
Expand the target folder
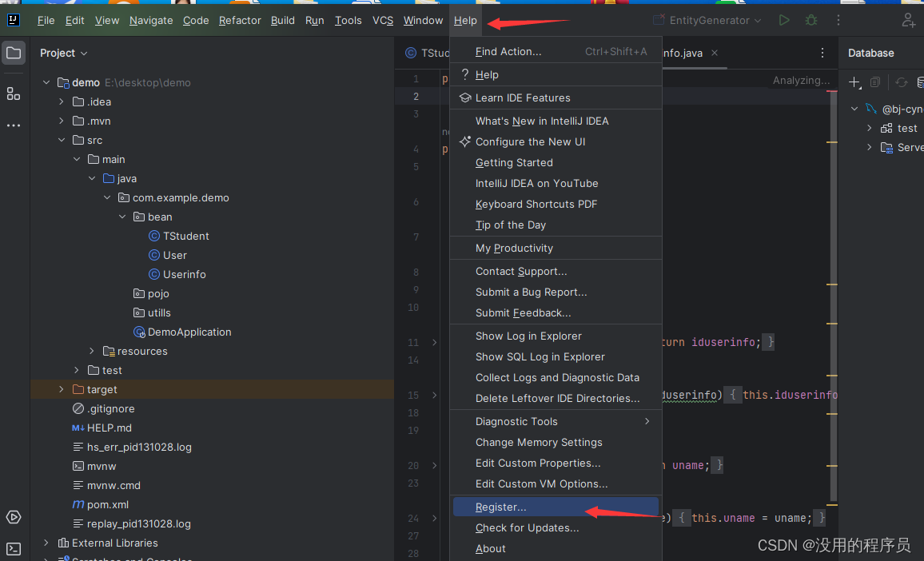tap(62, 389)
